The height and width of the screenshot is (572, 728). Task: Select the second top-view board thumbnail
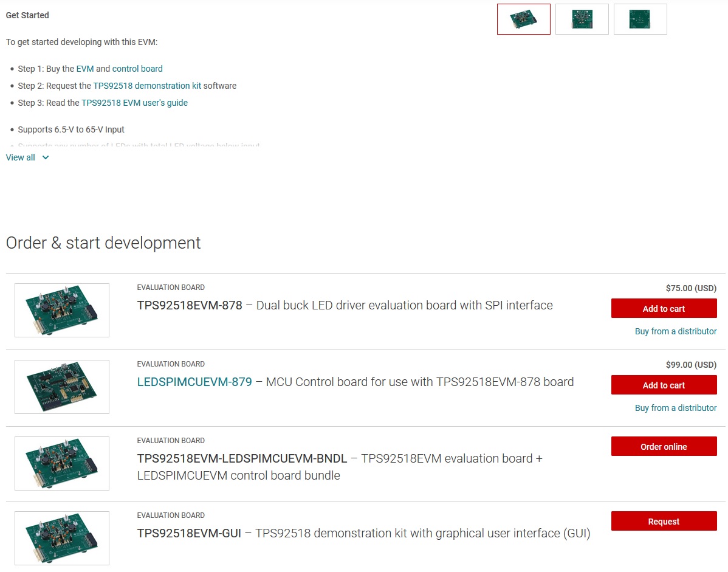click(582, 19)
